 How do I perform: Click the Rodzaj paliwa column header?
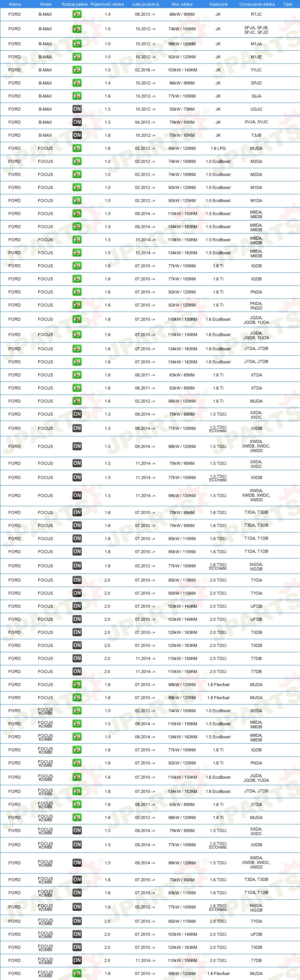(74, 4)
